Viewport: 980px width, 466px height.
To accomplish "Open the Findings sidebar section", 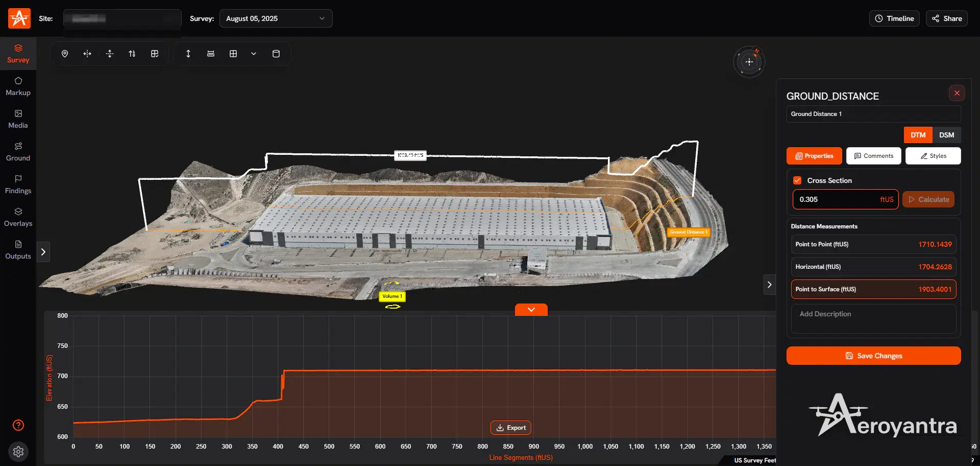I will 18,184.
